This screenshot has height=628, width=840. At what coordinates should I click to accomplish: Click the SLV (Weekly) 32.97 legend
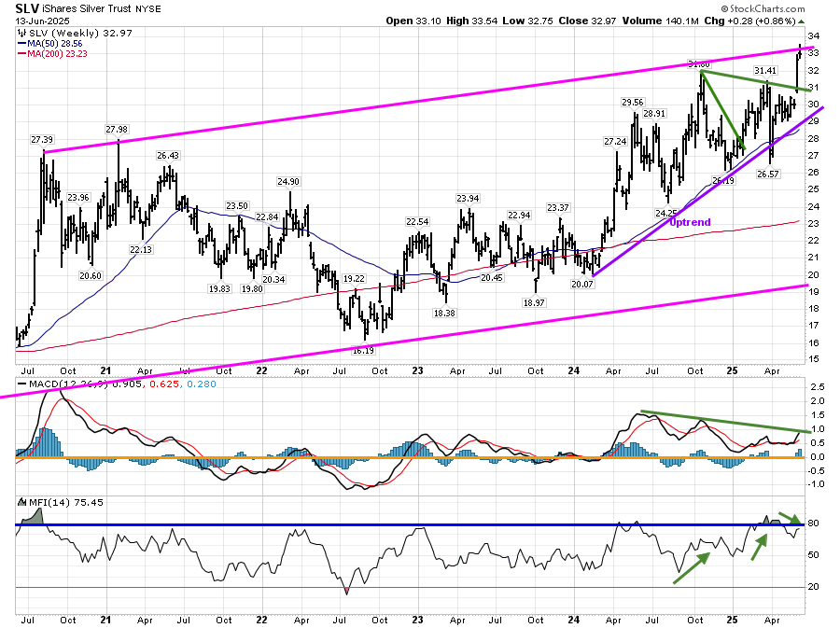(80, 33)
